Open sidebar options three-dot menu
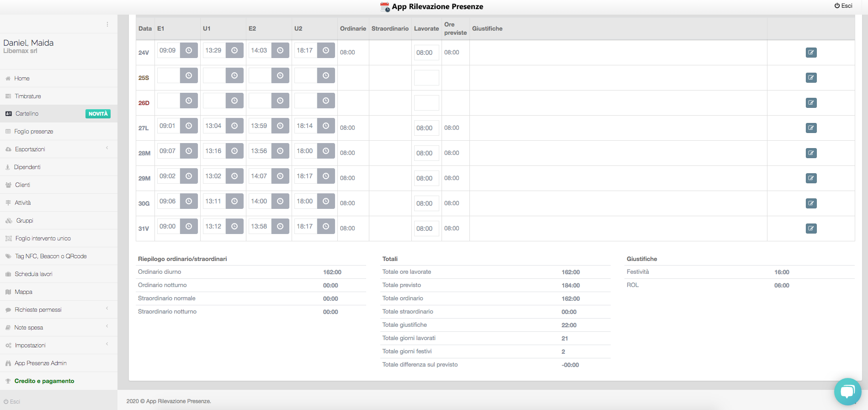 (107, 24)
